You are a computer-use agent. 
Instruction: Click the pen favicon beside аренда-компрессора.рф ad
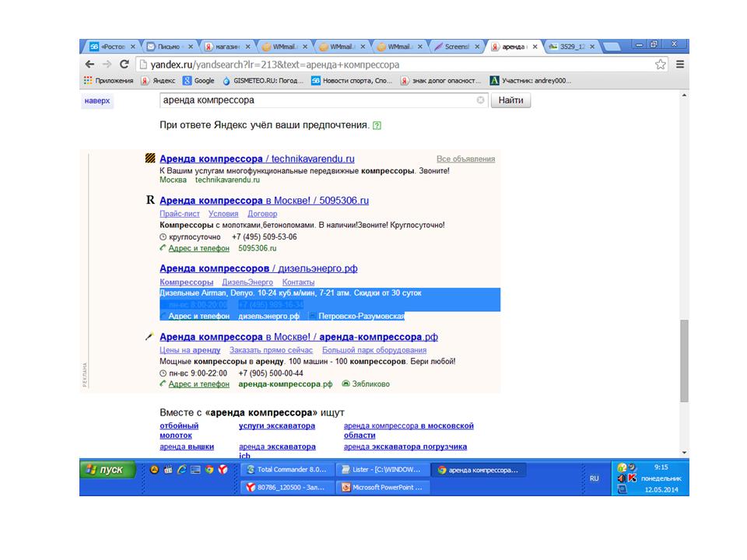(149, 337)
